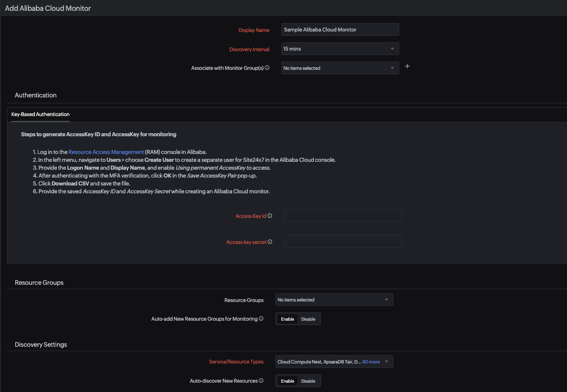
Task: Focus the Access Key Id input box
Action: [x=343, y=215]
